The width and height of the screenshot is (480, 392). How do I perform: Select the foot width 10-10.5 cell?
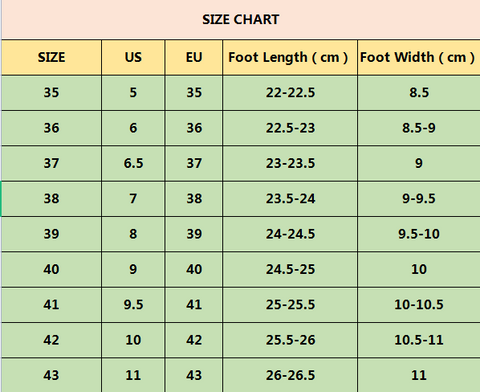419,305
